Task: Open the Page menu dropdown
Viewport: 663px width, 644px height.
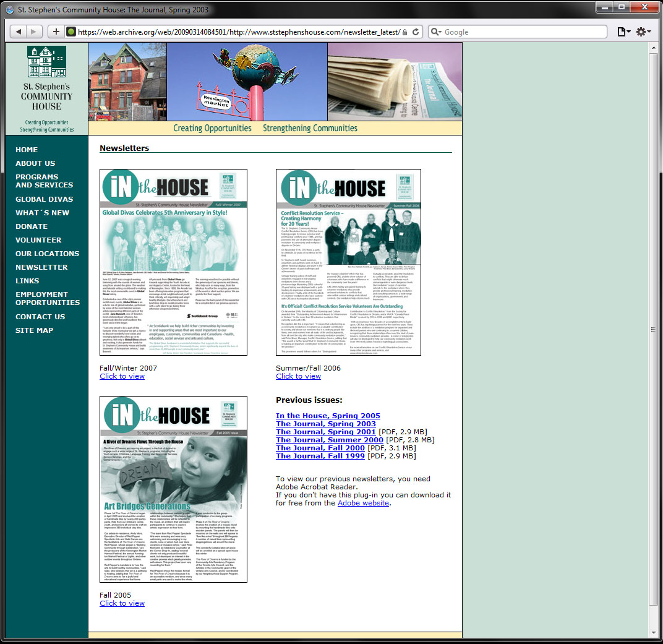Action: click(623, 32)
